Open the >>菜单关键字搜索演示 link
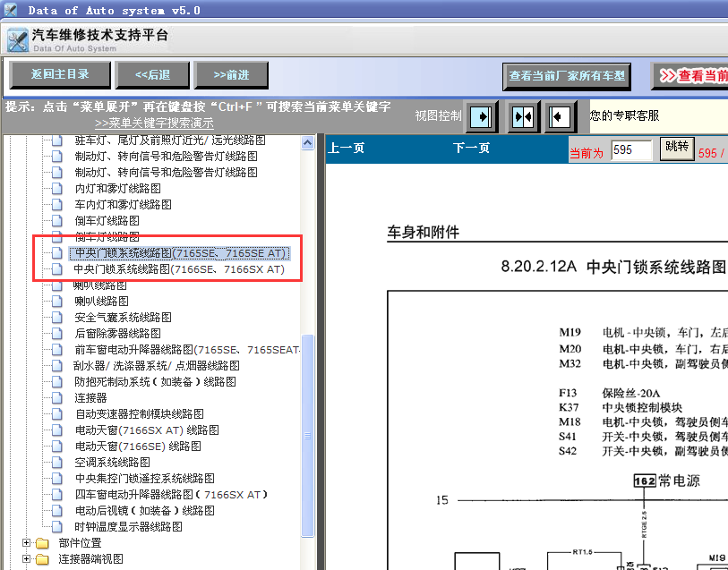 pyautogui.click(x=154, y=123)
